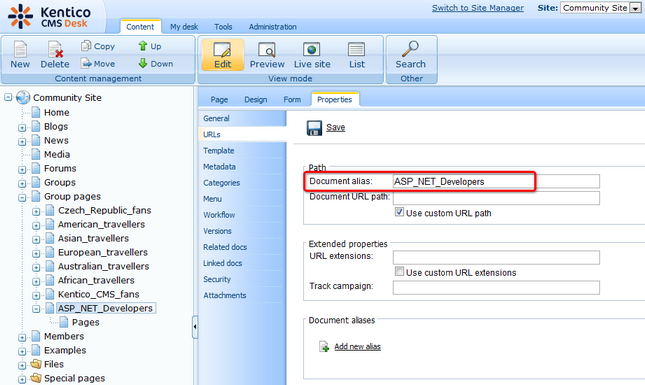
Task: Expand the Kentico_CMS_fans node
Action: click(36, 295)
